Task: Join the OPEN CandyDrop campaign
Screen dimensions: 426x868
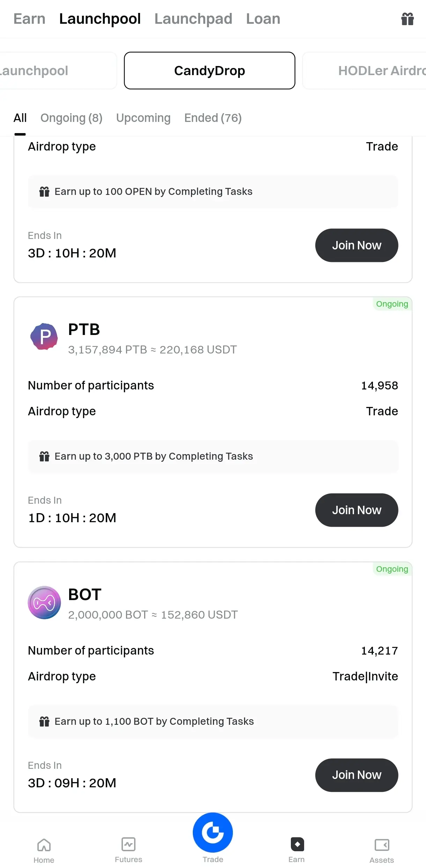Action: coord(357,245)
